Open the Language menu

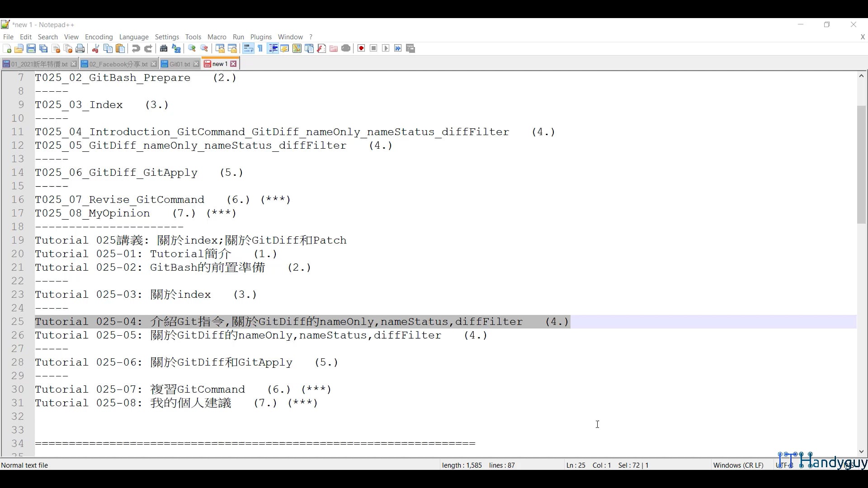pos(134,37)
